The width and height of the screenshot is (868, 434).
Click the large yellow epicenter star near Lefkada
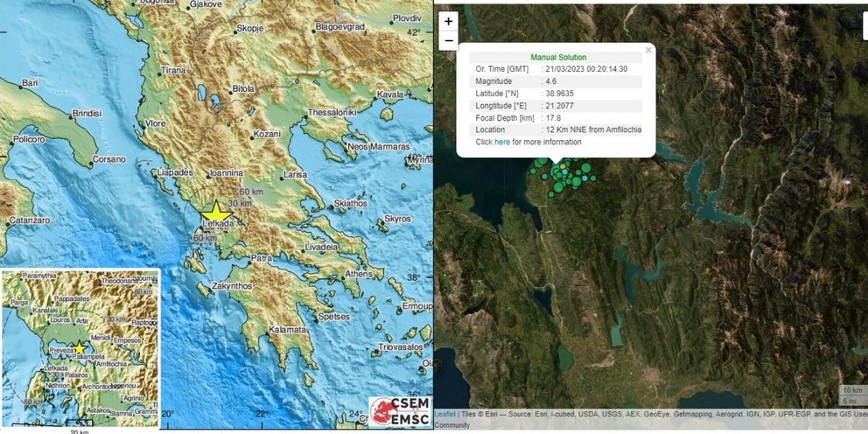216,213
